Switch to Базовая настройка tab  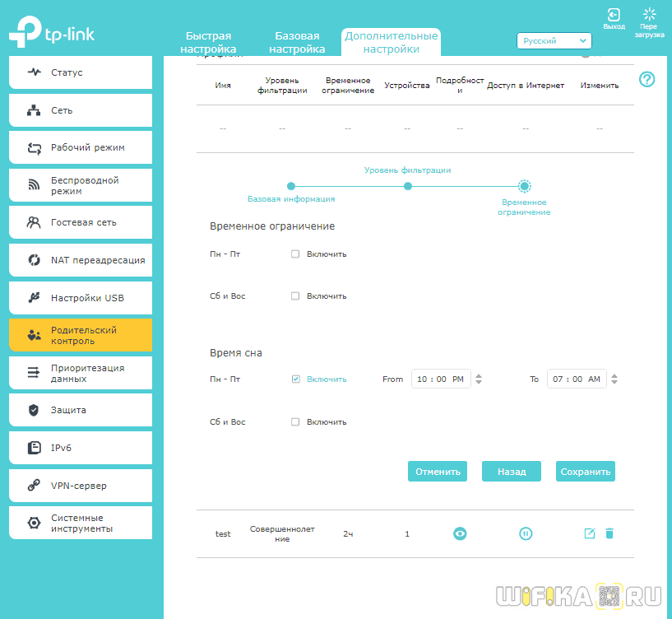[x=297, y=43]
